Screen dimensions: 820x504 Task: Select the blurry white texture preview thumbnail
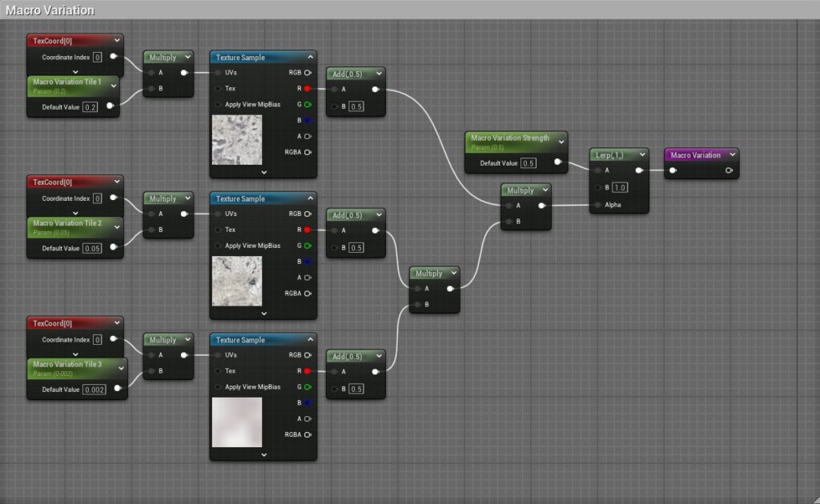pos(237,422)
